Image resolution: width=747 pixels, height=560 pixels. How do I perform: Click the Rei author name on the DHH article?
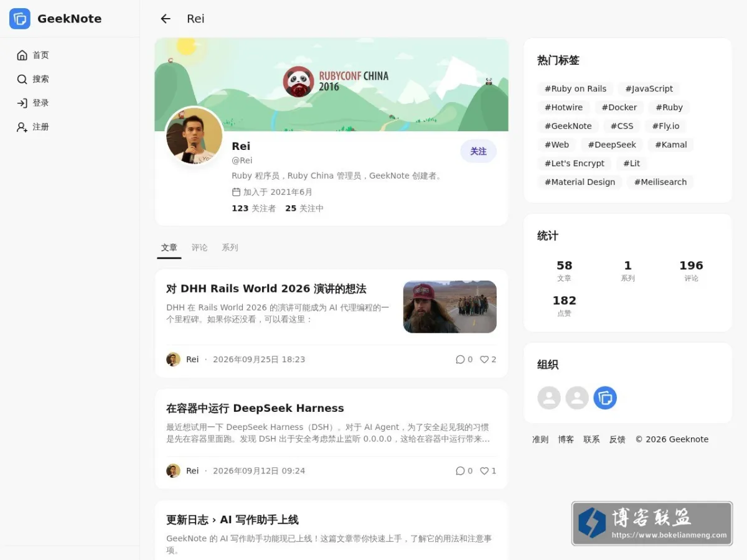coord(192,359)
